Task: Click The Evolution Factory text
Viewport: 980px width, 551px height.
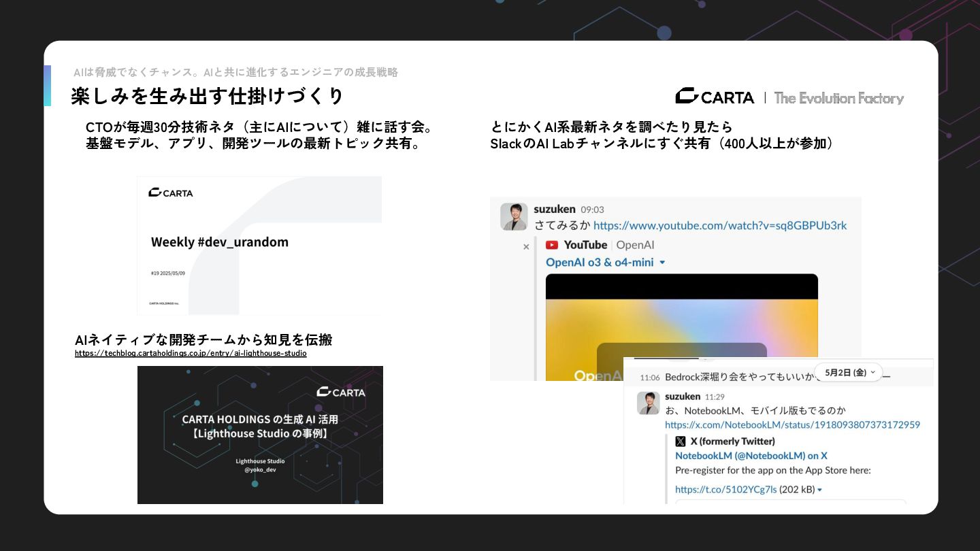Action: coord(839,98)
